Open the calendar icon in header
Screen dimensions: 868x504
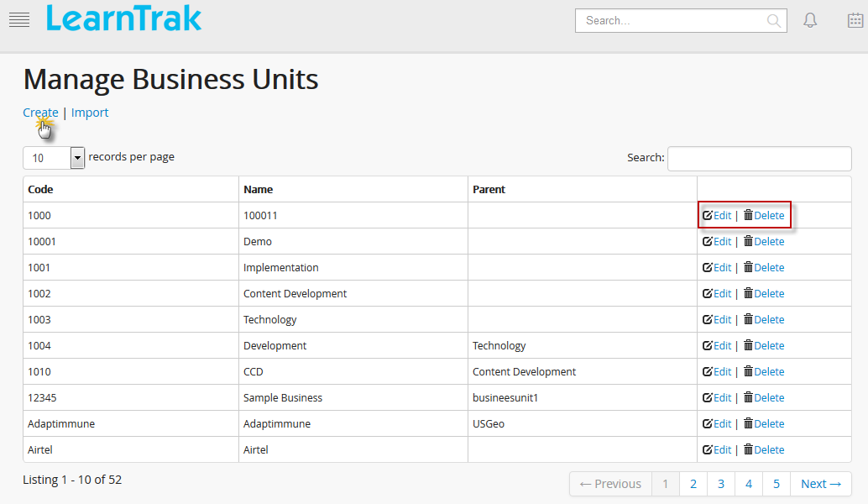point(855,20)
